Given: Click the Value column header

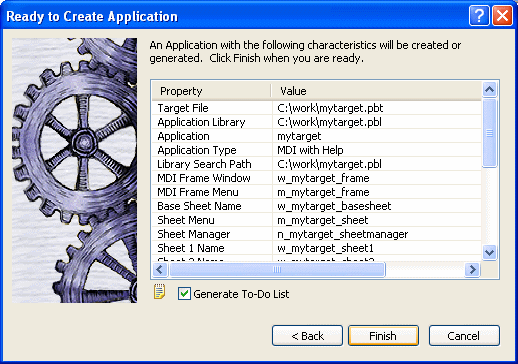Looking at the screenshot, I should (376, 91).
